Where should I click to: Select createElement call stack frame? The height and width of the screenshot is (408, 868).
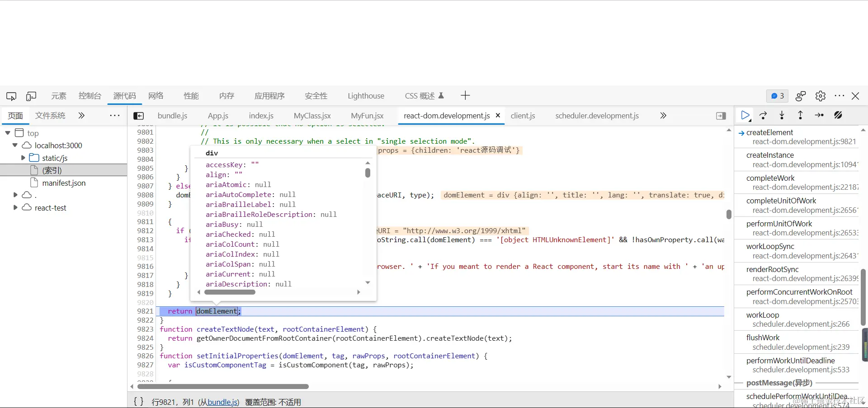click(x=797, y=137)
